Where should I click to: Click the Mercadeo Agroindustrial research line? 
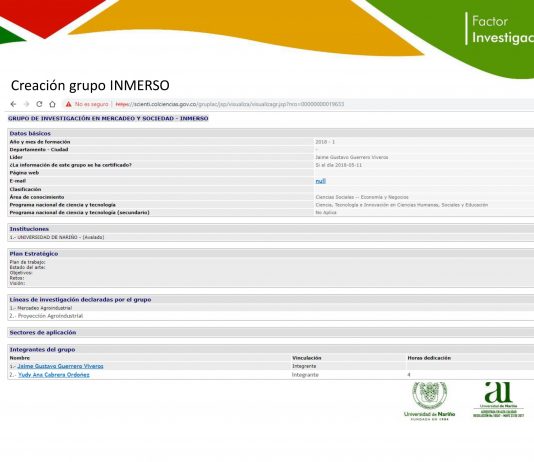coord(41,308)
